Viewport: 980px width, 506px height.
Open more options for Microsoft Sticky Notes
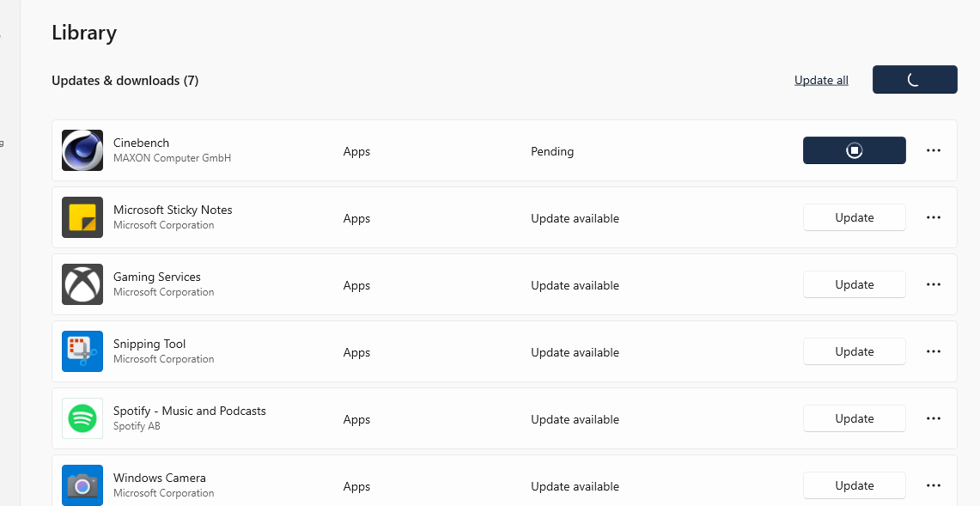934,217
